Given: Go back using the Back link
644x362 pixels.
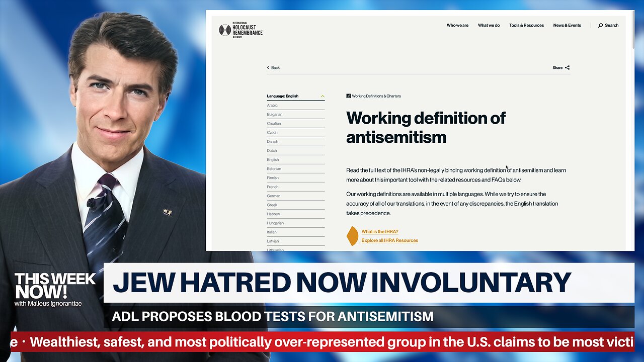Looking at the screenshot, I should (x=275, y=67).
